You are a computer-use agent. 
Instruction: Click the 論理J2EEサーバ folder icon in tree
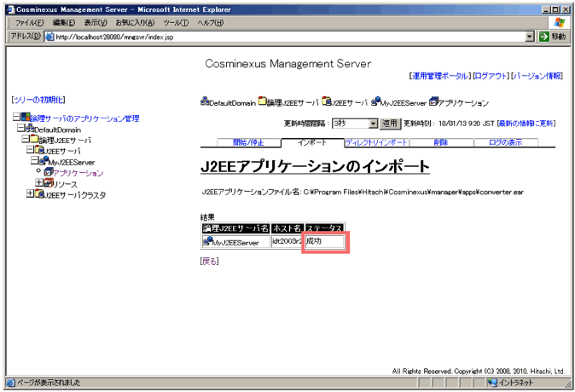click(34, 139)
